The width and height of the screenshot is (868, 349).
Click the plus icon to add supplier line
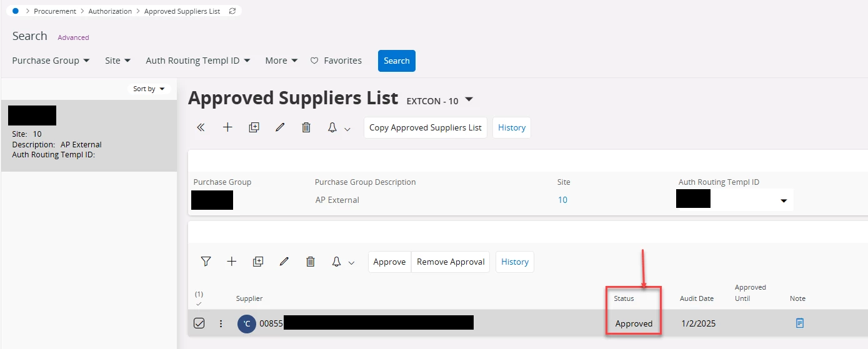tap(231, 262)
